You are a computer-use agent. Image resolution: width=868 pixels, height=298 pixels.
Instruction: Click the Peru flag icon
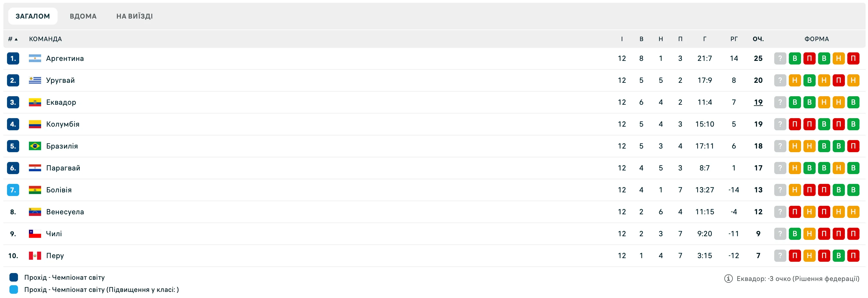pos(35,256)
